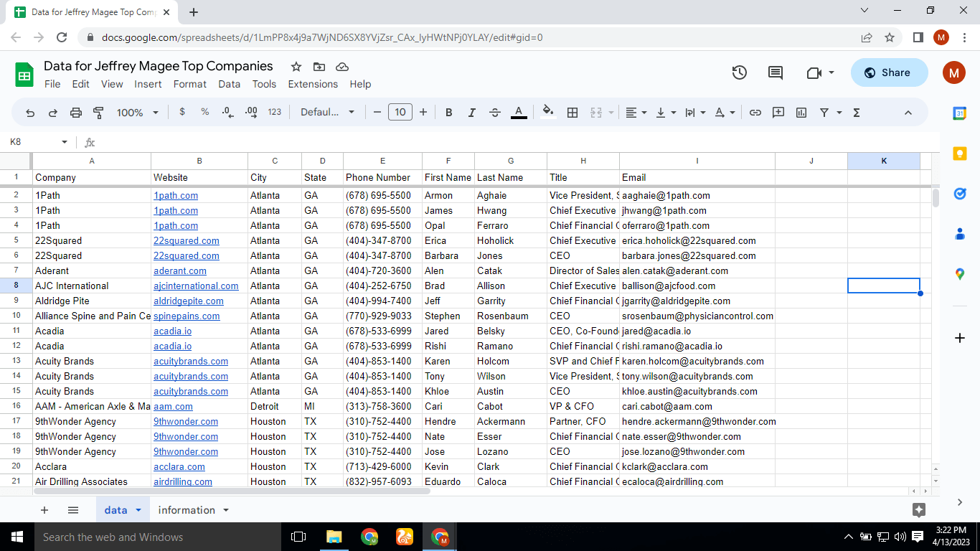Decrease font size with minus button
The image size is (980, 551).
[x=377, y=112]
